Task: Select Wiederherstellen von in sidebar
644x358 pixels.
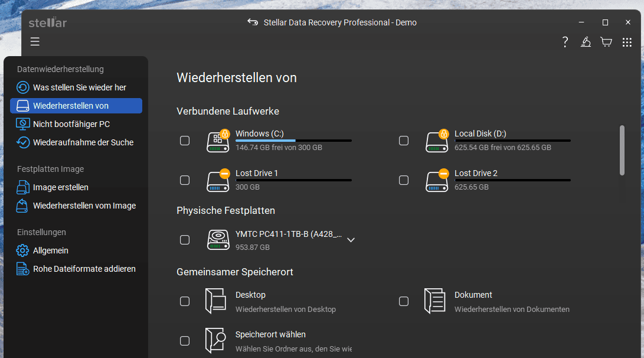Action: point(76,106)
